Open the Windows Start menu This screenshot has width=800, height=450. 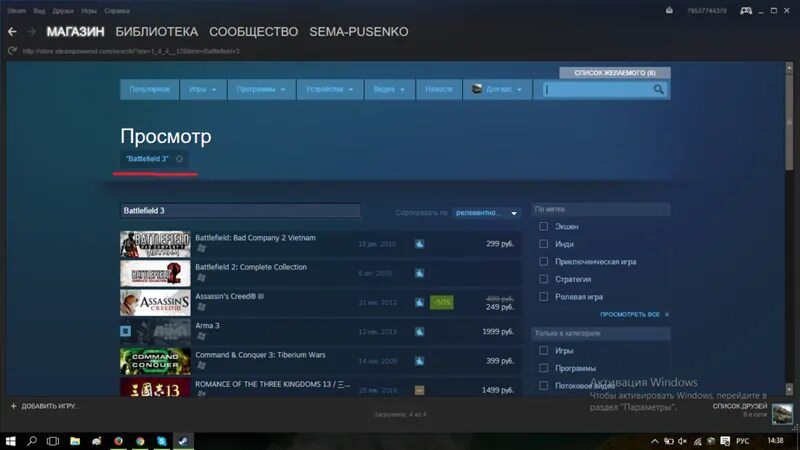pos(10,441)
